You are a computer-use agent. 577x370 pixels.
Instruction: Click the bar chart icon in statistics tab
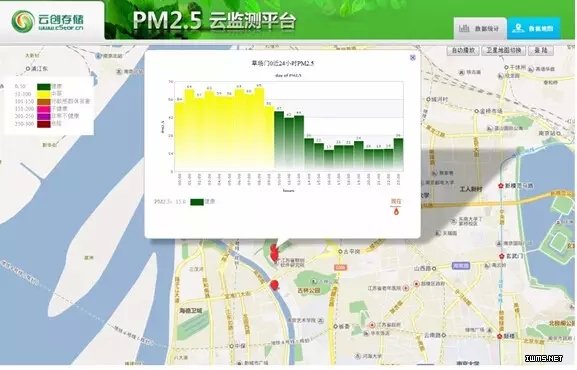pos(464,28)
